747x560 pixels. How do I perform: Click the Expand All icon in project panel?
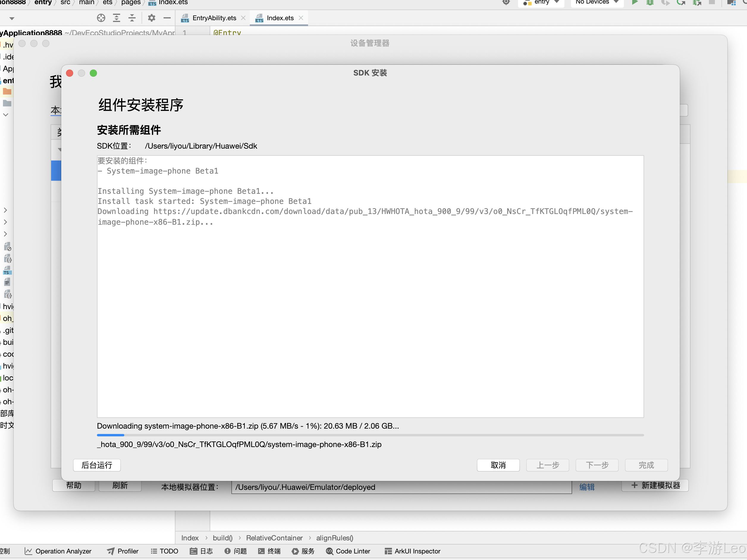(117, 18)
